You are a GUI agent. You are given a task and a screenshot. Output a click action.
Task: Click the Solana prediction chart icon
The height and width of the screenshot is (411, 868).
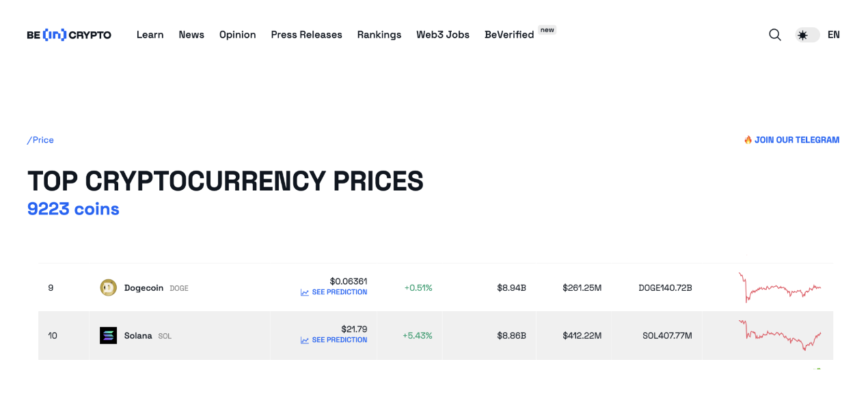[305, 341]
